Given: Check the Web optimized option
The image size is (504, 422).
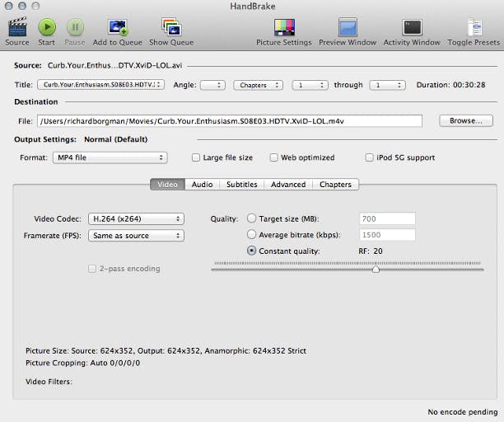Looking at the screenshot, I should pyautogui.click(x=273, y=157).
